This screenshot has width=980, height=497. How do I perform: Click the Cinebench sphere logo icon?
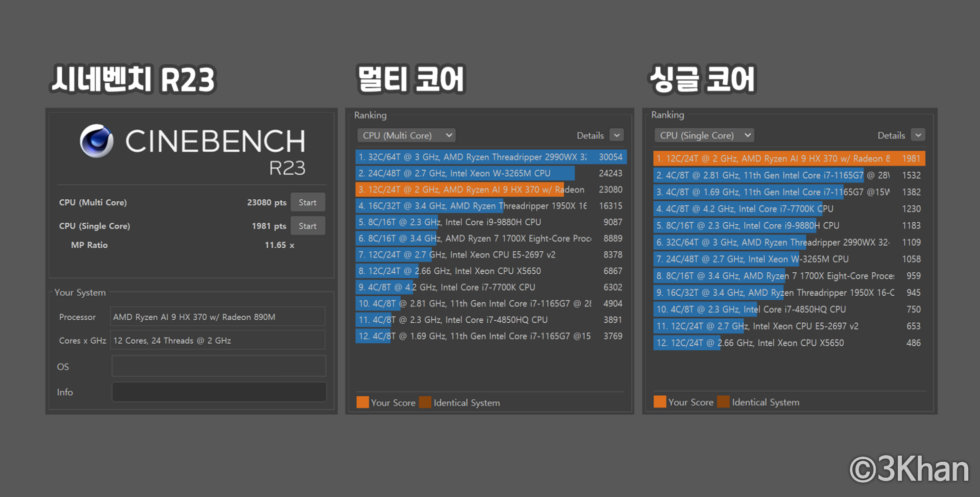97,140
